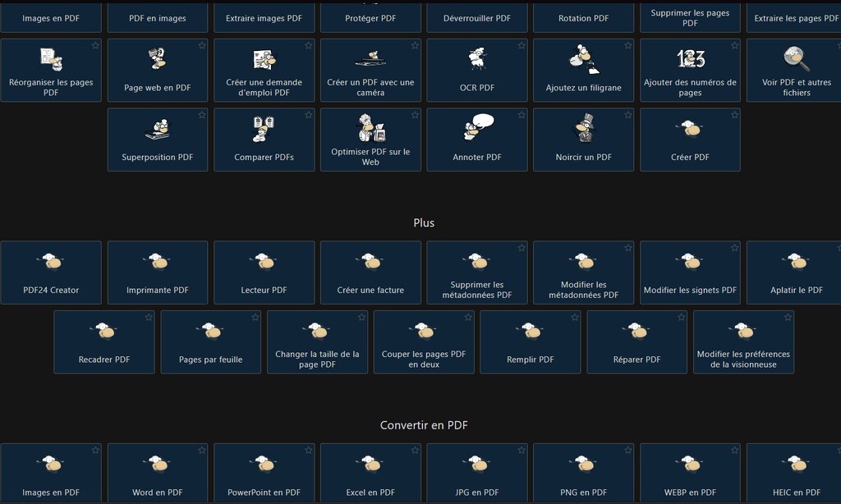
Task: Choose Couper les pages PDF en deux
Action: (x=424, y=341)
